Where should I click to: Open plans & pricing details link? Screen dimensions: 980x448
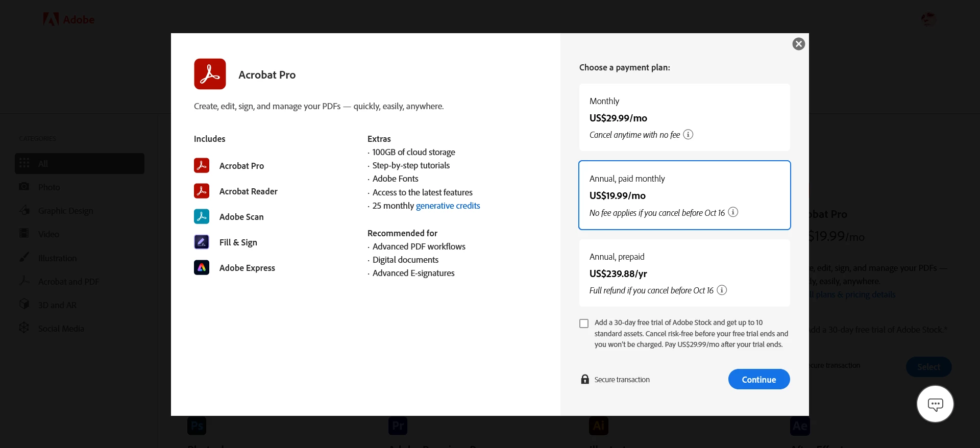click(852, 294)
